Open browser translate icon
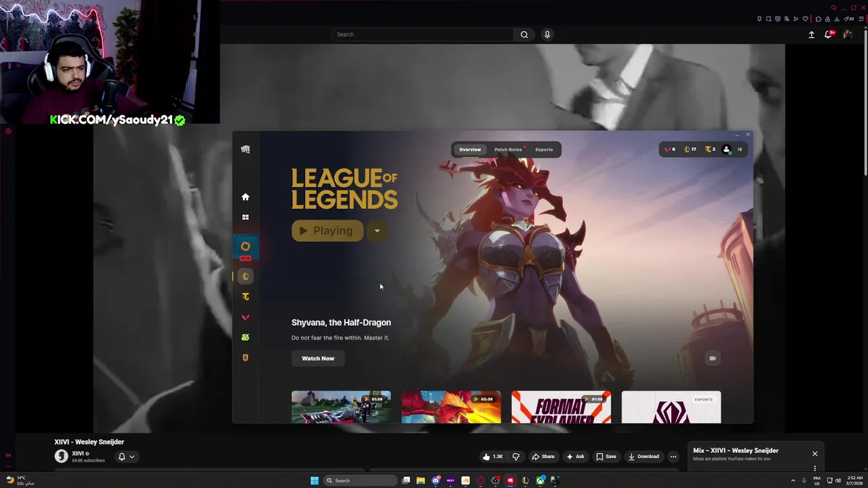This screenshot has width=868, height=488. (x=787, y=19)
